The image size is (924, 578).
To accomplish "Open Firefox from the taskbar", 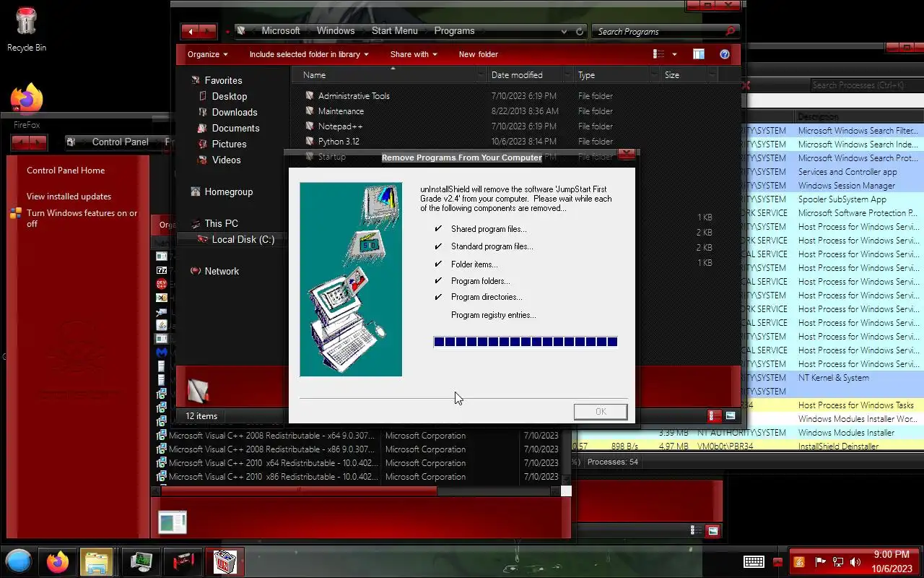I will 57,561.
